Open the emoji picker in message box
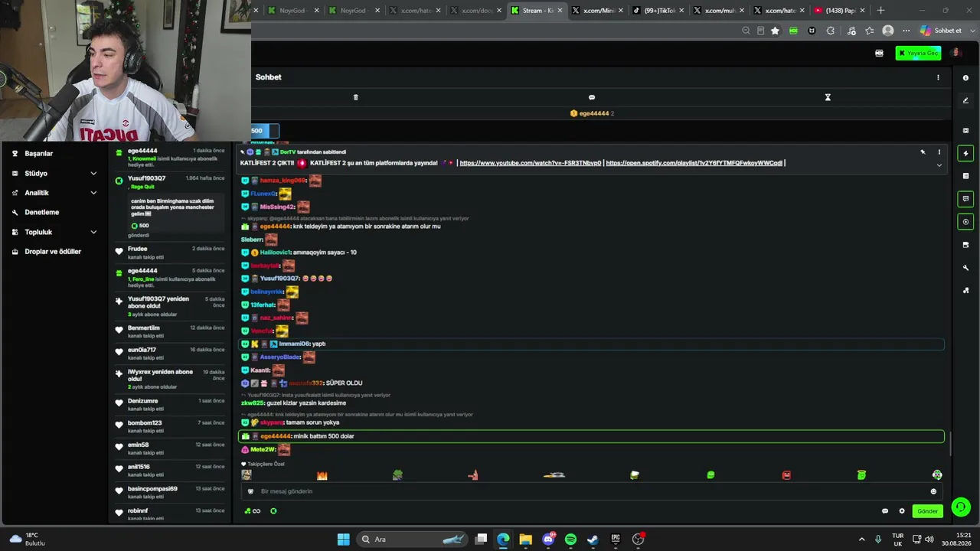 point(933,491)
